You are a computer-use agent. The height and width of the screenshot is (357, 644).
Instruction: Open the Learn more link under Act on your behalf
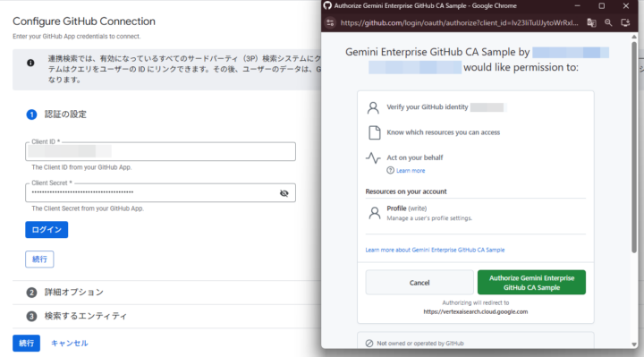411,171
